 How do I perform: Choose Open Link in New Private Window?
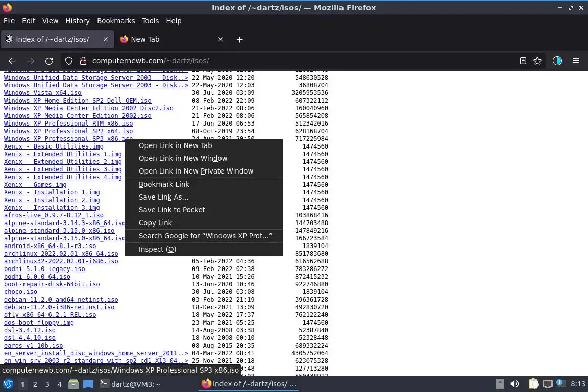pyautogui.click(x=204, y=171)
